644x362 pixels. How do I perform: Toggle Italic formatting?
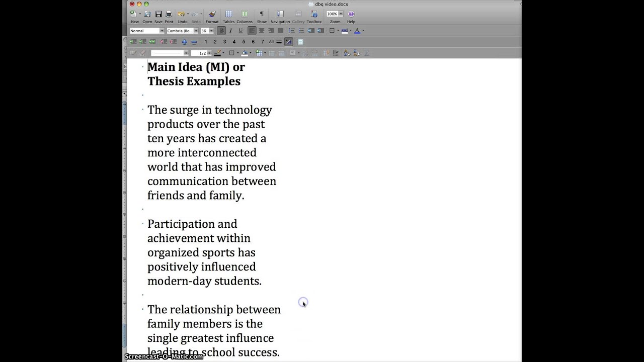click(x=231, y=31)
